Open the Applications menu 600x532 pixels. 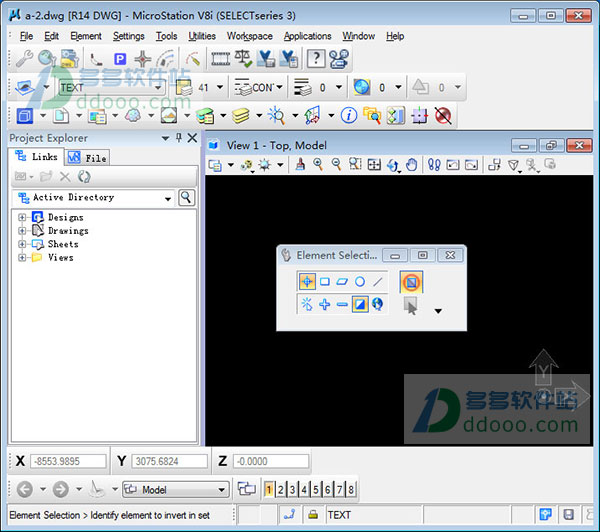click(x=307, y=36)
